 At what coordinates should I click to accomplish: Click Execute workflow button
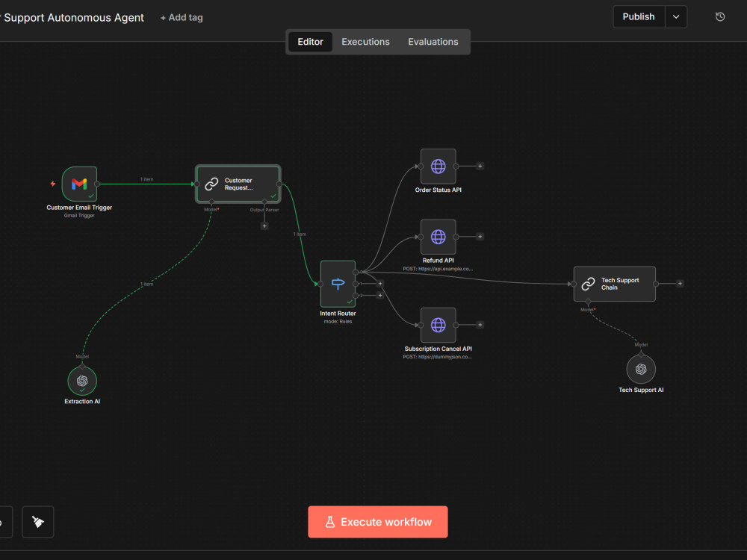378,522
